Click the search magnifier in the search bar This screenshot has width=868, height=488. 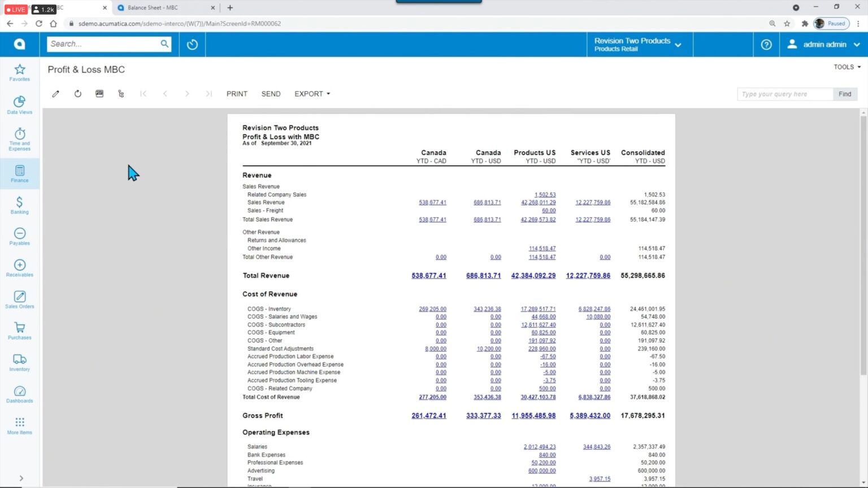click(164, 43)
